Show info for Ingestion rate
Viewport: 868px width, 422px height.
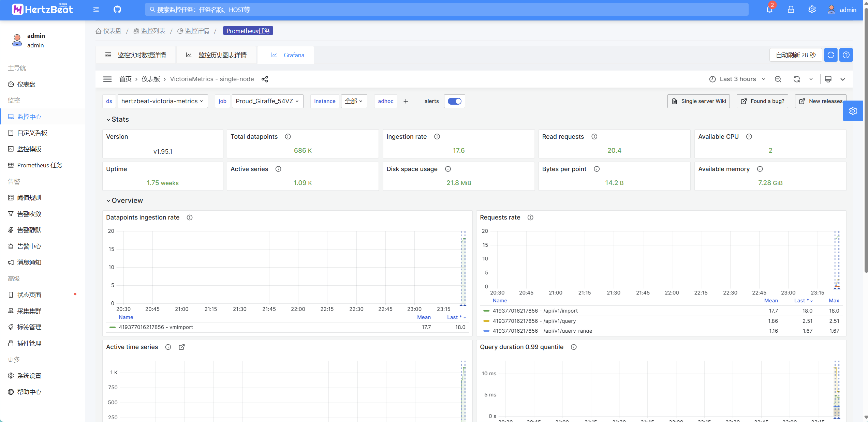(437, 137)
